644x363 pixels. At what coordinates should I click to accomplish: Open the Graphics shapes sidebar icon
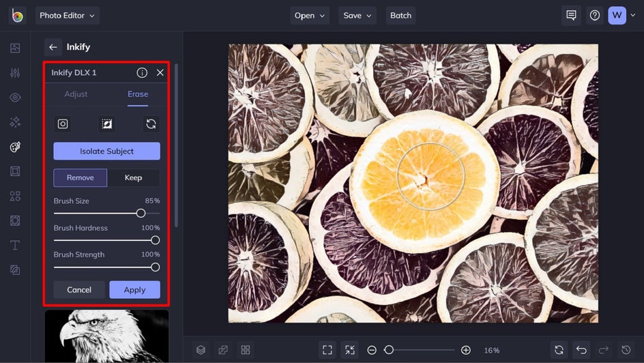15,196
